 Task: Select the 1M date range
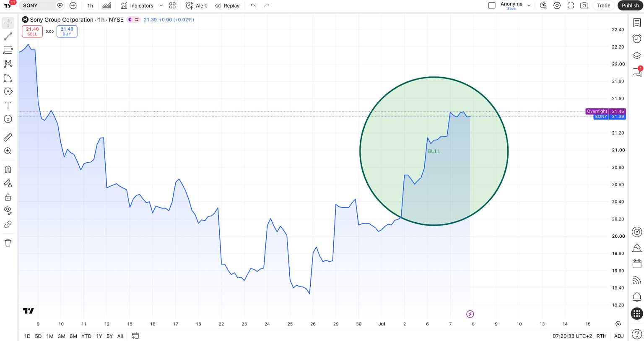[50, 336]
